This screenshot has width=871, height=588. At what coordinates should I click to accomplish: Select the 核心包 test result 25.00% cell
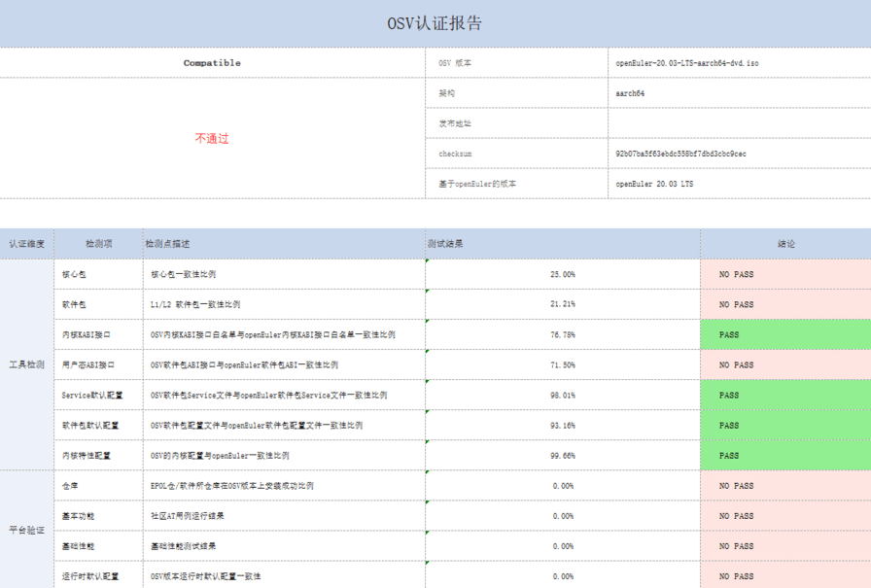click(562, 274)
